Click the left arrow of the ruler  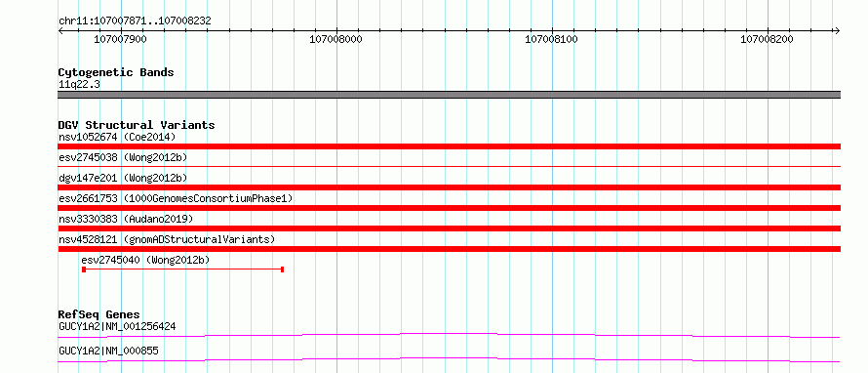[x=60, y=30]
